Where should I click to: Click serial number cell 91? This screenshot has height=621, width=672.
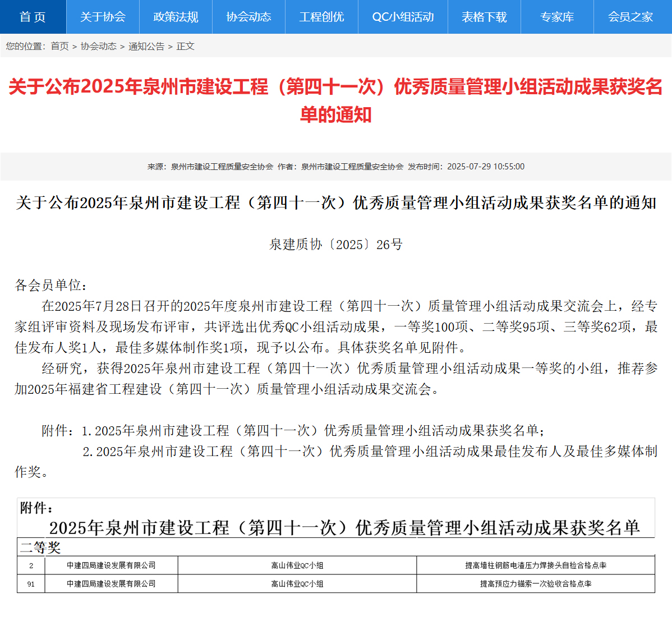tap(31, 584)
